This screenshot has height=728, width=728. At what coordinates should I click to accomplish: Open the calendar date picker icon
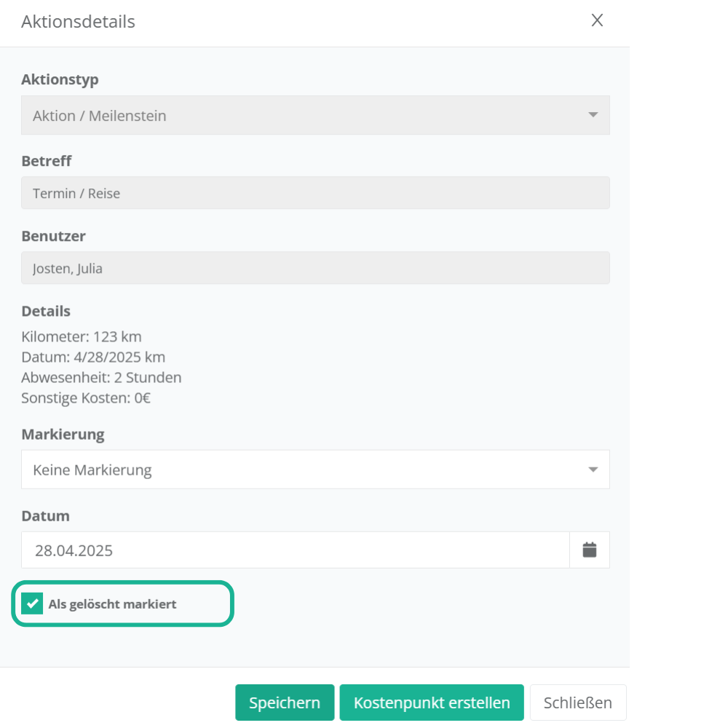pos(590,550)
